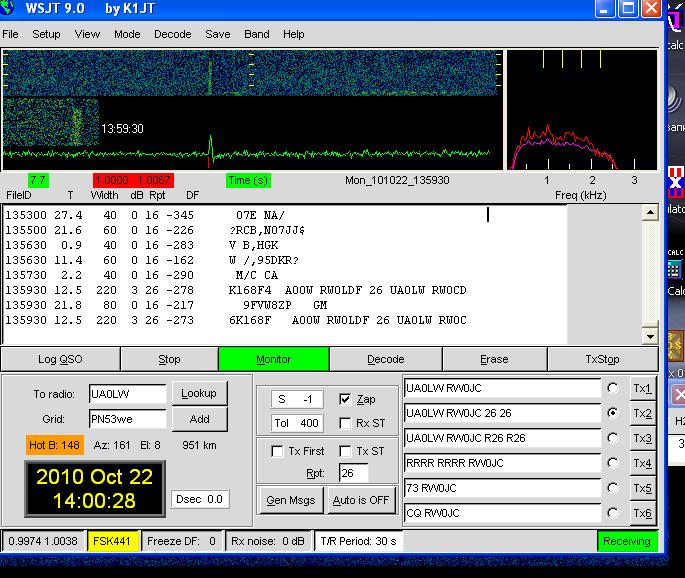Enable the Tx First checkbox

click(277, 451)
